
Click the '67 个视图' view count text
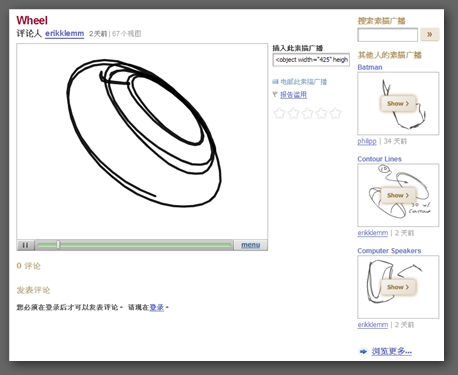coord(126,34)
